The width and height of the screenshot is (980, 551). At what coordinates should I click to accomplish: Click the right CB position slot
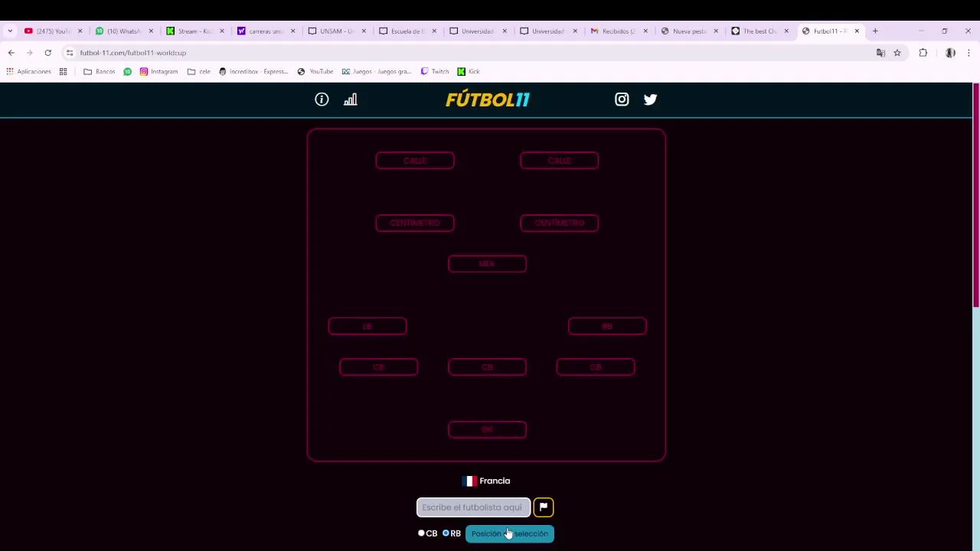coord(596,367)
